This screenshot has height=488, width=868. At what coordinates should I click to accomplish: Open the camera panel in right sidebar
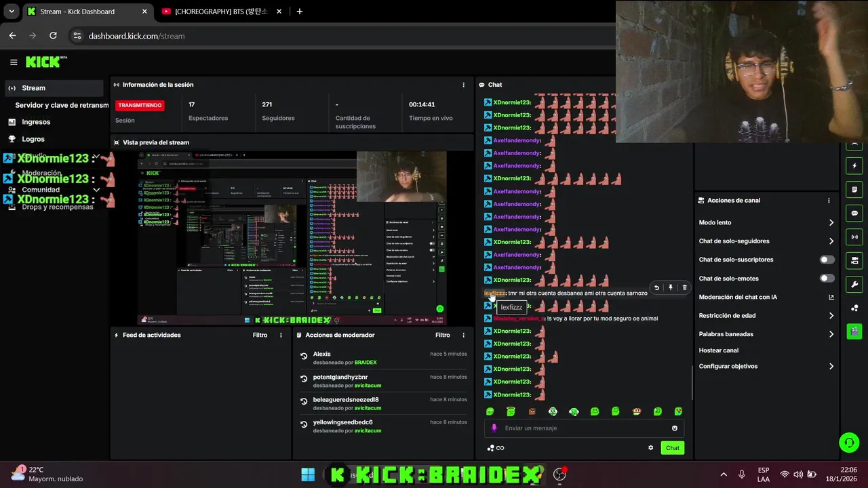pos(854,260)
